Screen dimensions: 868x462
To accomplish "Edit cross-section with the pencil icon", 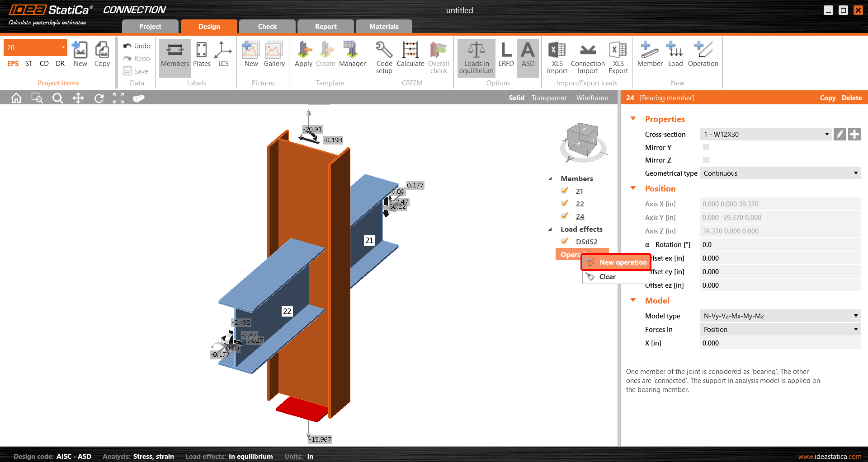I will tap(840, 134).
